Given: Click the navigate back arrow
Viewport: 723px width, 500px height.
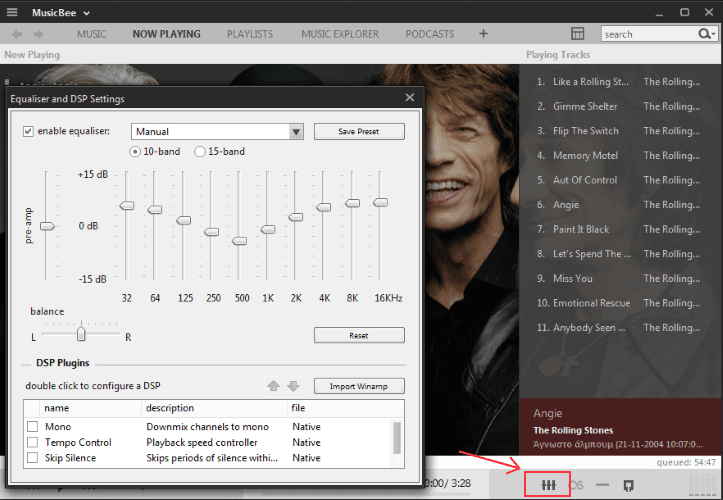Looking at the screenshot, I should (x=18, y=34).
